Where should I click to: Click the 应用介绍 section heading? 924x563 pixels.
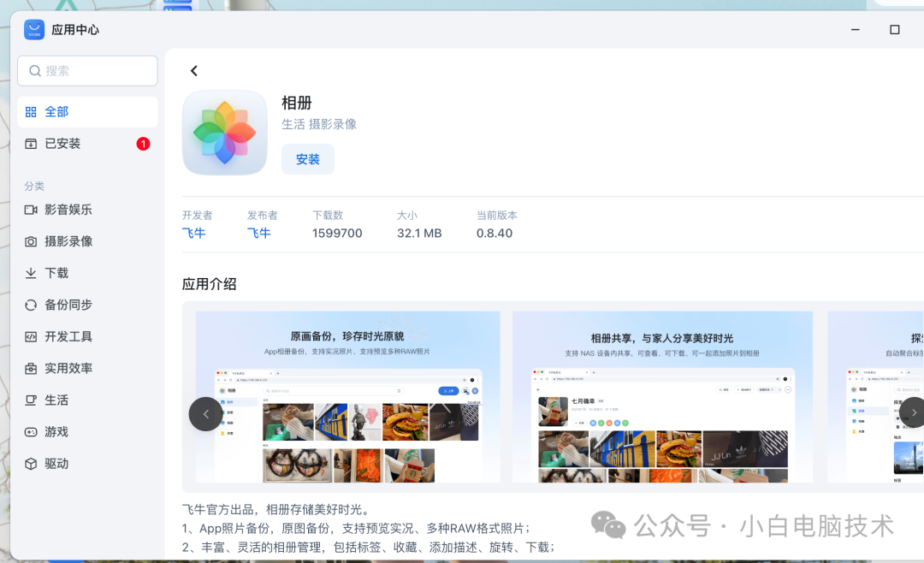[210, 284]
